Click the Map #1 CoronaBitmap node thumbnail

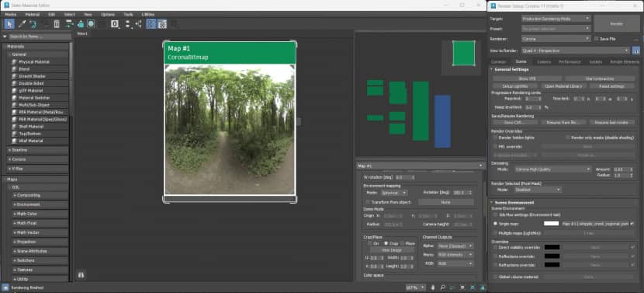tap(230, 129)
